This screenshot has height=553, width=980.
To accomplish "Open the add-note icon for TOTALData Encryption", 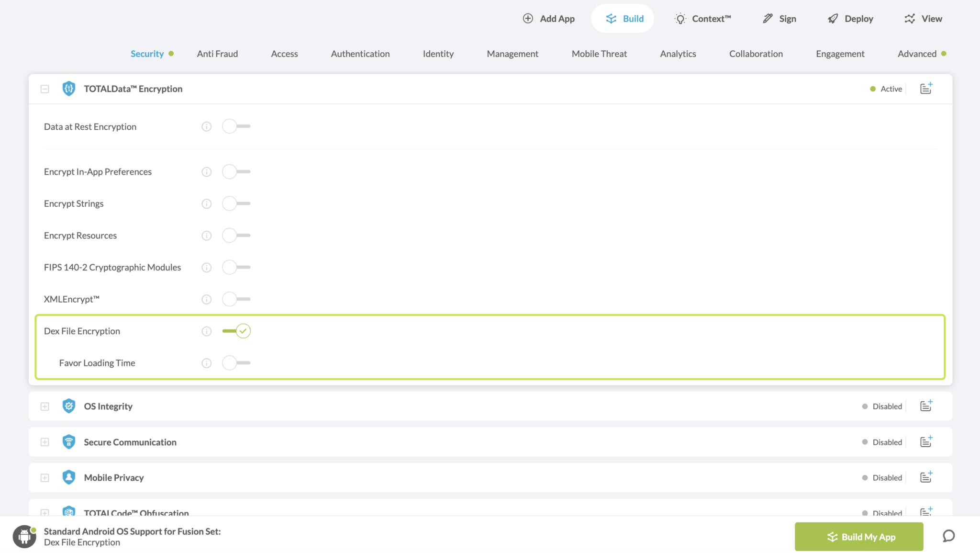I will [925, 89].
